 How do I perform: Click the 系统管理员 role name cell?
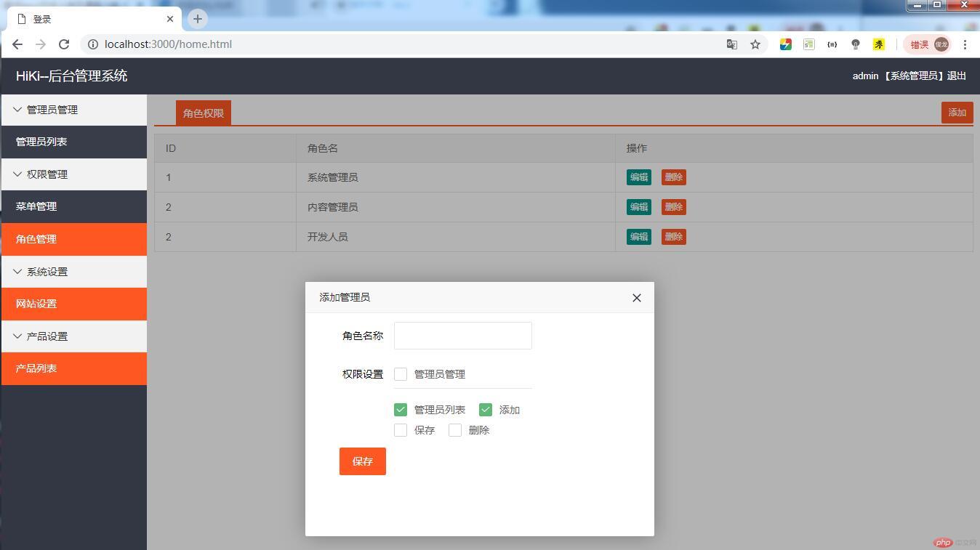(x=456, y=177)
